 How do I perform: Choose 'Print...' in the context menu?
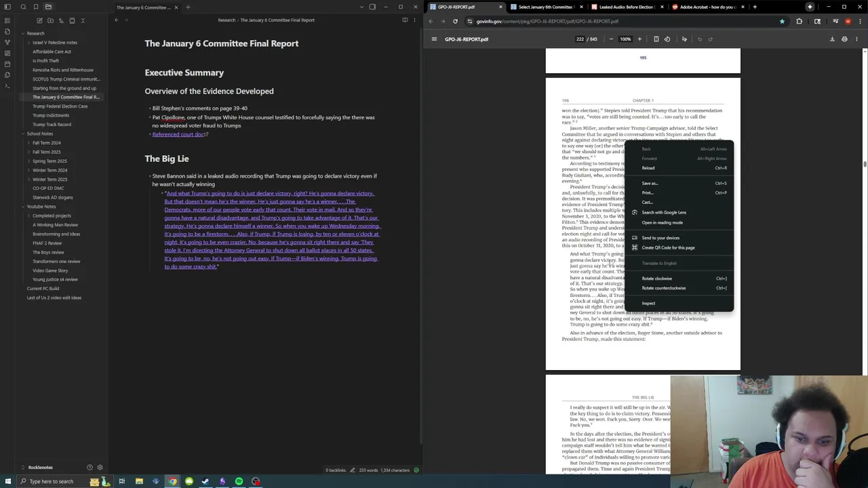click(679, 193)
